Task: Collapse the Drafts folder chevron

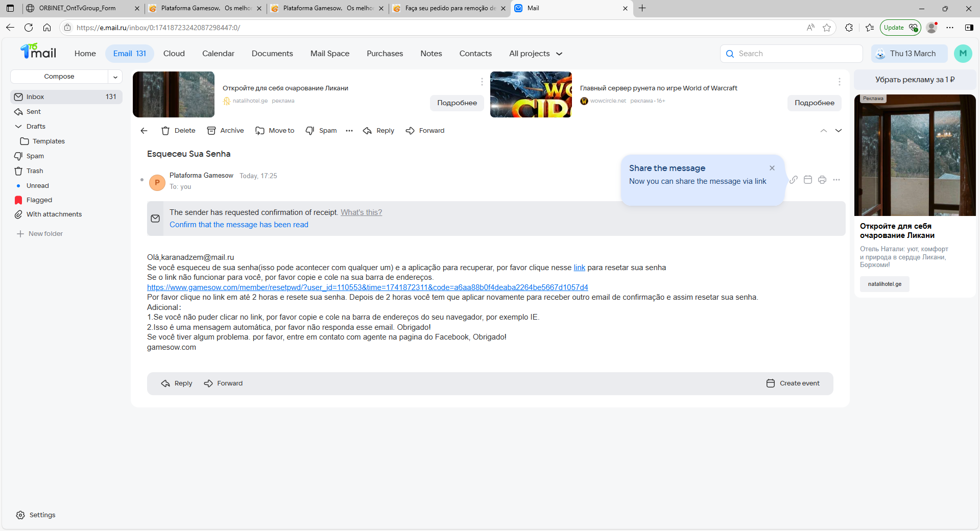Action: click(x=18, y=127)
